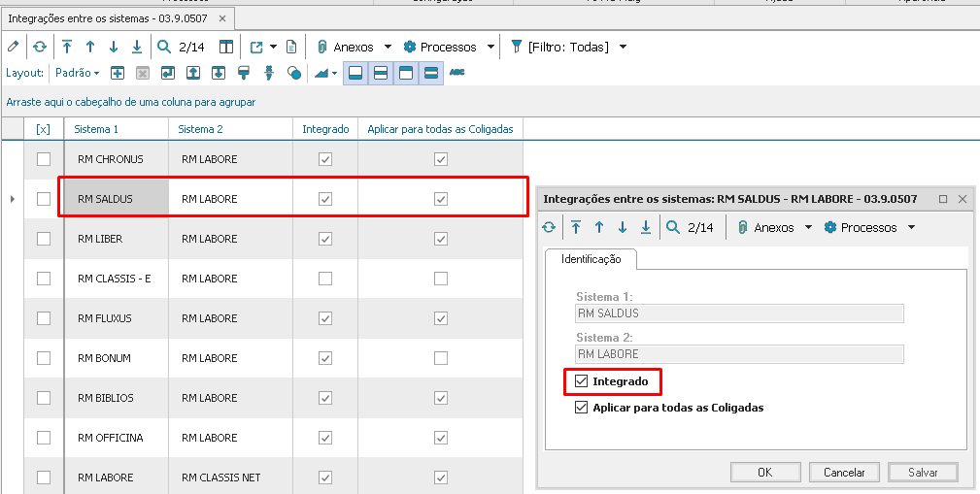Go to next record in main toolbar
Screen dimensions: 980x494
[x=114, y=47]
